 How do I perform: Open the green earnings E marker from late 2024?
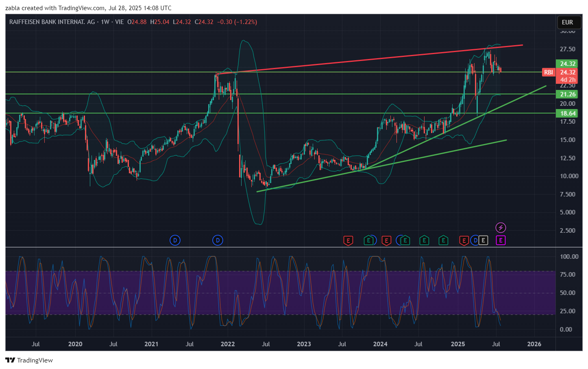pyautogui.click(x=443, y=240)
